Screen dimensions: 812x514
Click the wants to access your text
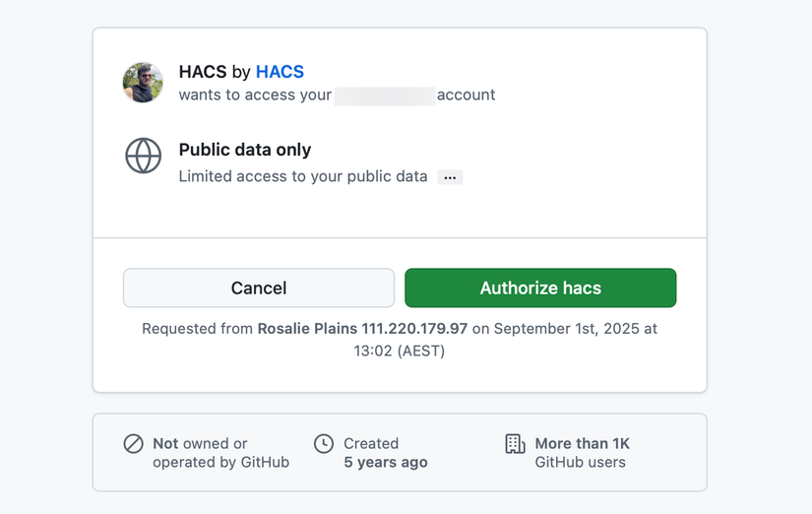click(255, 96)
